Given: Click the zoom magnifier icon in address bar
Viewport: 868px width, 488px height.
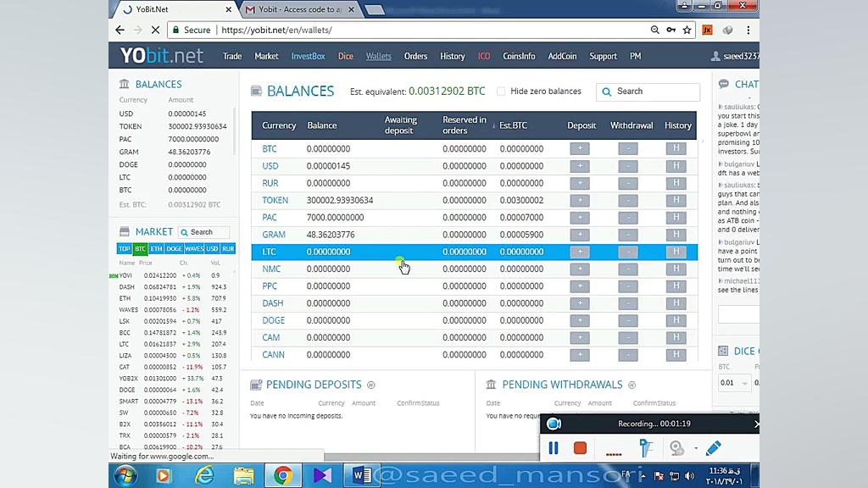Looking at the screenshot, I should (x=655, y=30).
